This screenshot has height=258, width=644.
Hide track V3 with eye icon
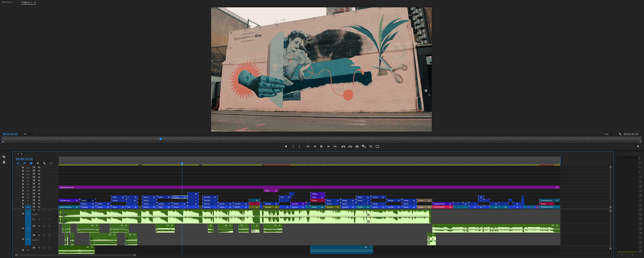point(39,200)
